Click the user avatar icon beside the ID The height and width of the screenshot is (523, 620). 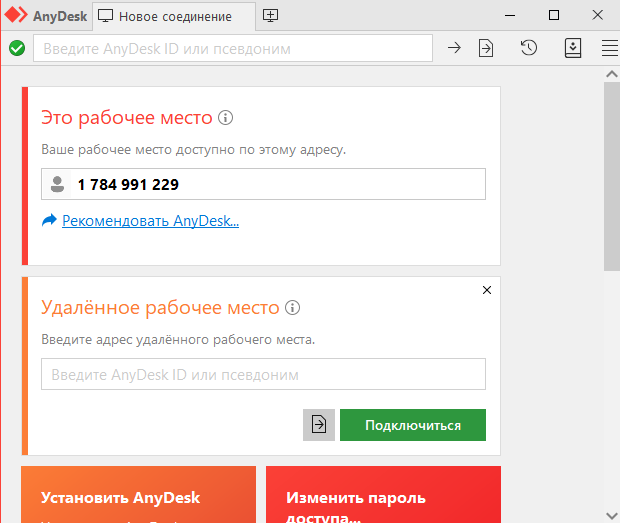click(57, 184)
